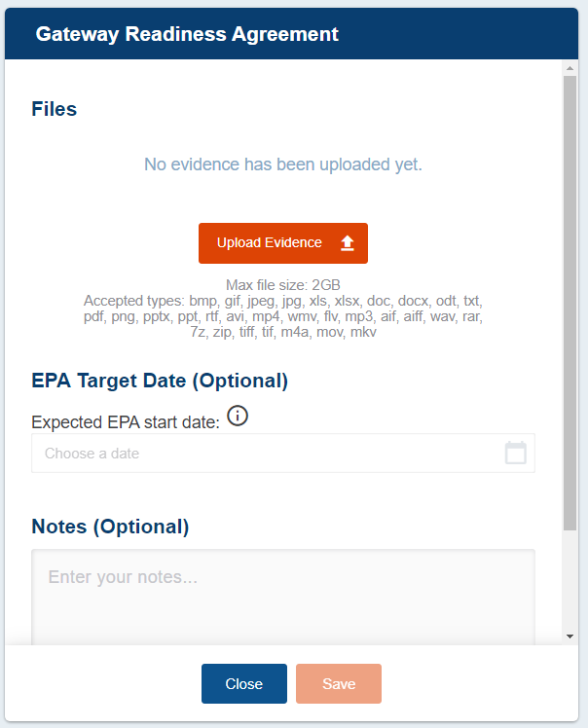Click the Close button
This screenshot has height=728, width=588.
(x=244, y=683)
